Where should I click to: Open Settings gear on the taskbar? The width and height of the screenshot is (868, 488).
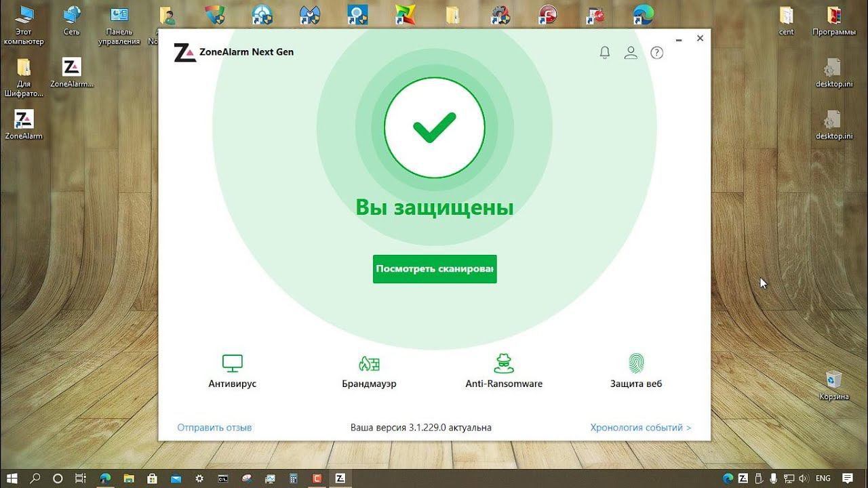coord(199,479)
